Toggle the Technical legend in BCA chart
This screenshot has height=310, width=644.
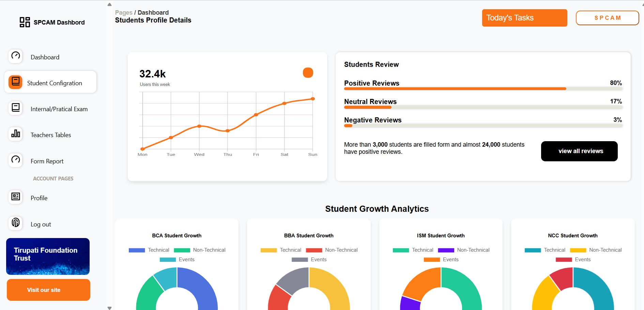tap(149, 250)
